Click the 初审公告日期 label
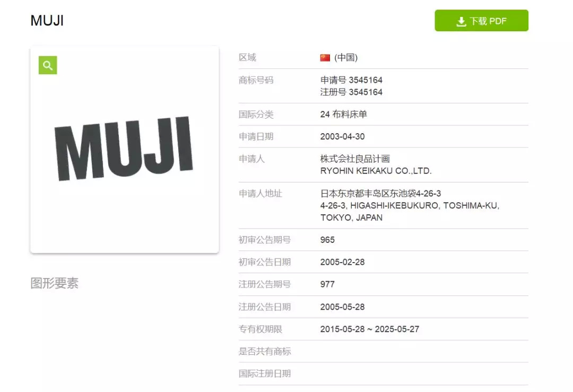573x392 pixels. tap(265, 263)
